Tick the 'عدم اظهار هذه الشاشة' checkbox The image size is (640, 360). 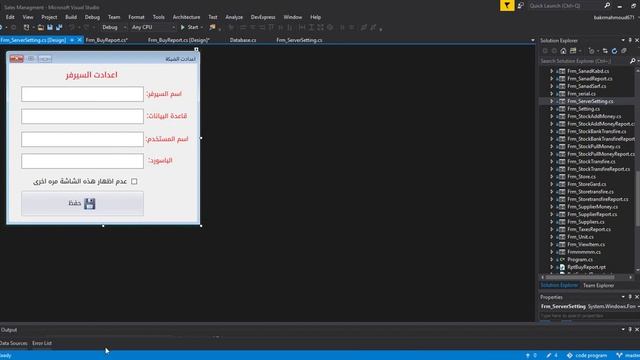(134, 181)
